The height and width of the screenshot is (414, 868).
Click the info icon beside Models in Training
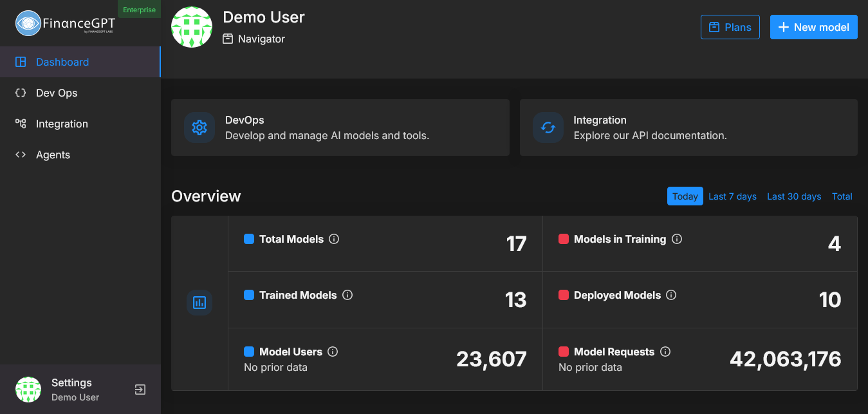677,239
